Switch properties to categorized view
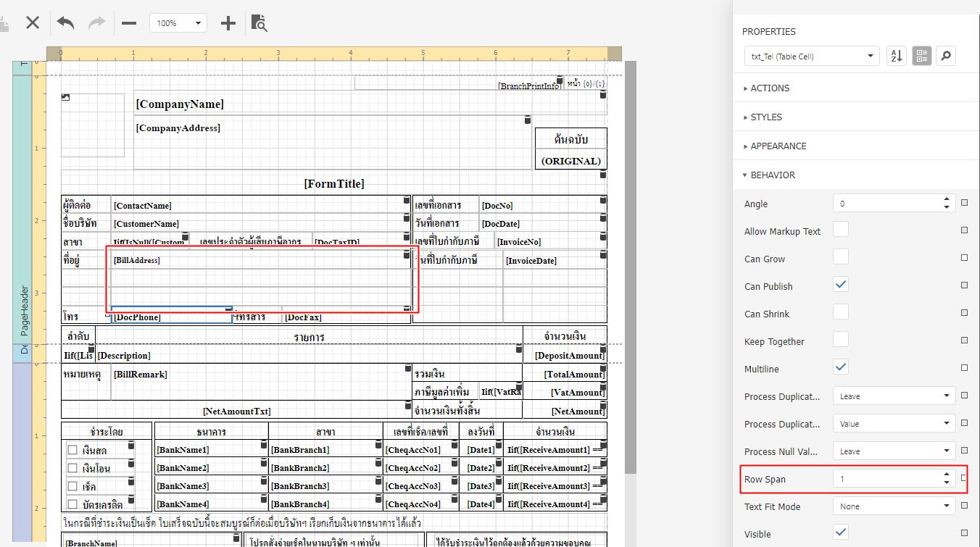980x547 pixels. tap(921, 56)
